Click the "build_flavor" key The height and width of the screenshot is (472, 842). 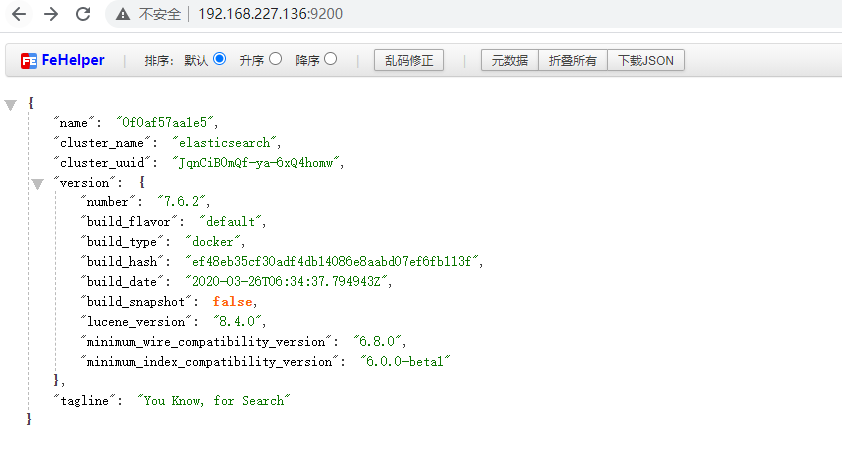128,222
